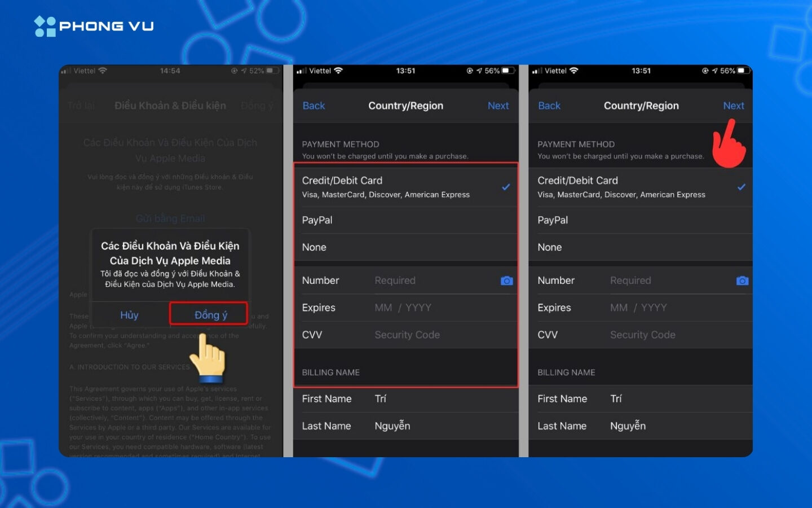Click the battery icon in the right phone's status bar
Screen dimensions: 812x508
[744, 71]
